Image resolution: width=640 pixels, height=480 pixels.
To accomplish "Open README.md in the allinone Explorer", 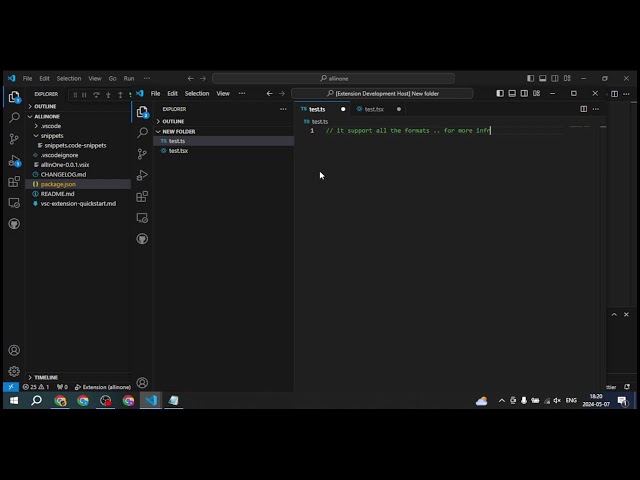I will coord(78,194).
